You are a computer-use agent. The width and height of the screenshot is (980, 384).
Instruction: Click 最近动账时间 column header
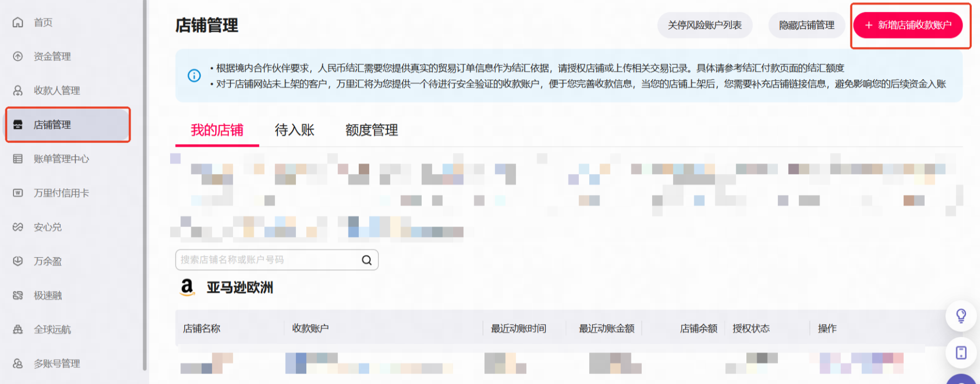(x=519, y=329)
